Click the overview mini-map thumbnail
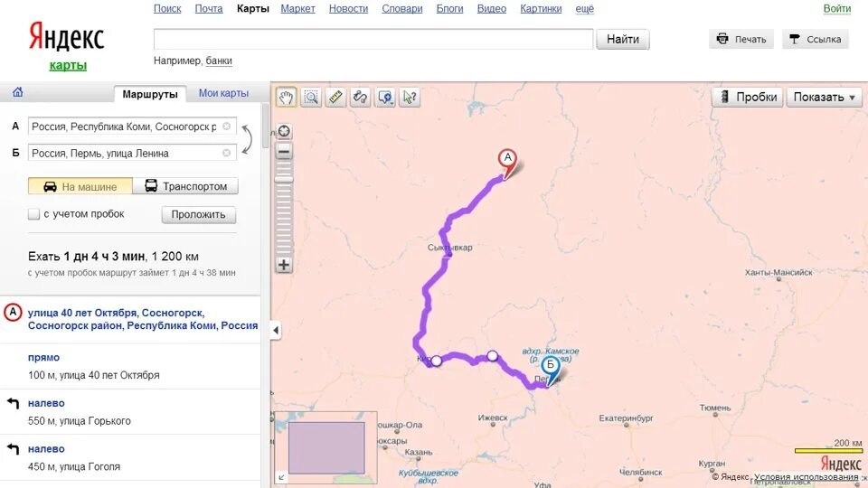 coord(326,447)
